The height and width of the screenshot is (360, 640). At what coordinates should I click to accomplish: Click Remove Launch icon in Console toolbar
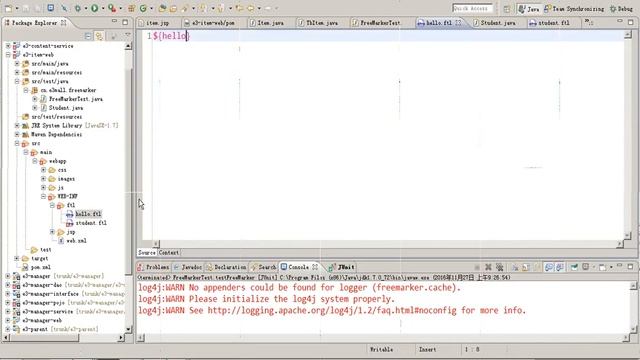pos(488,267)
